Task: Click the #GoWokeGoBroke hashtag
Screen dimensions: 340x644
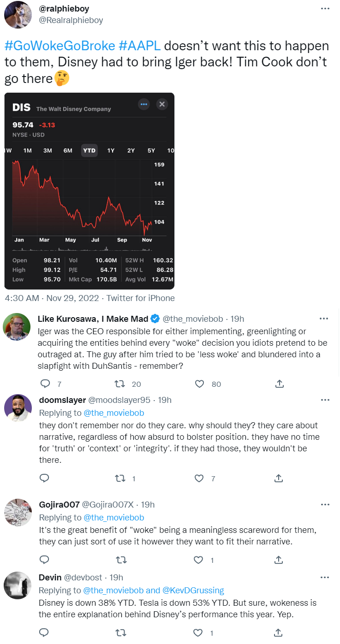Action: pyautogui.click(x=60, y=47)
